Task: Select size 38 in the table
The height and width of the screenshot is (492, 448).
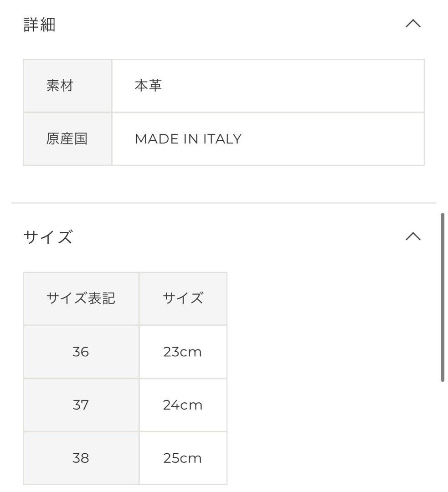Action: (81, 458)
